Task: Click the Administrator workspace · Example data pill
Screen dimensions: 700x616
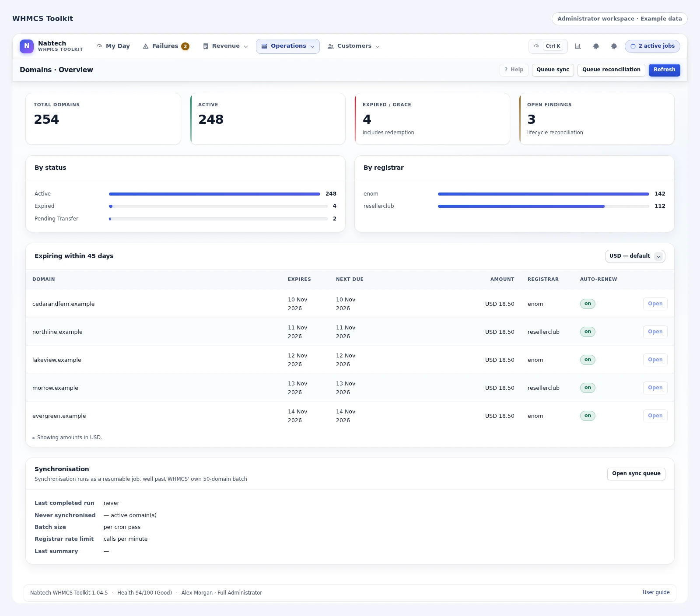Action: [x=619, y=19]
